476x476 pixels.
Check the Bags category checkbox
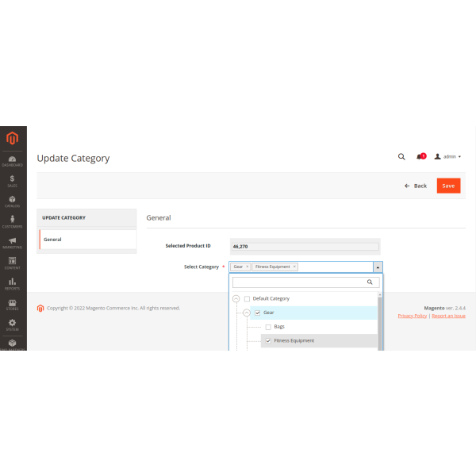point(268,327)
